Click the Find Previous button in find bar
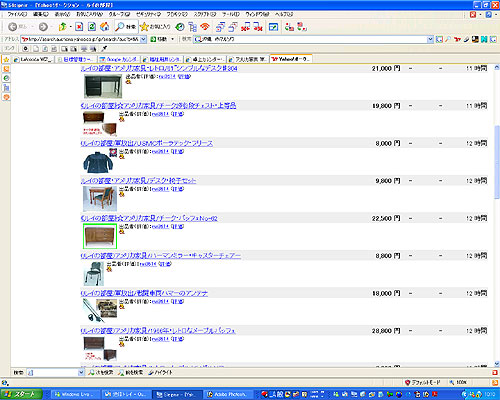This screenshot has height=400, width=500. (131, 373)
